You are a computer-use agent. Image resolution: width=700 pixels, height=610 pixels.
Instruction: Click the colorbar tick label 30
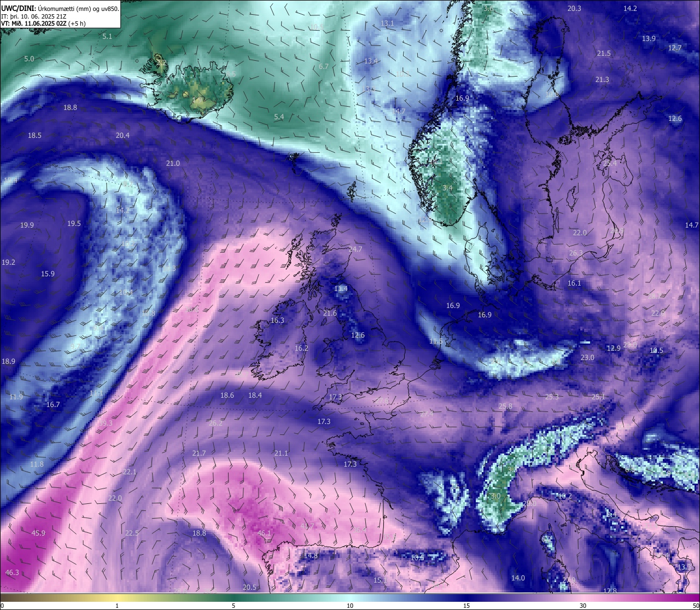coord(583,606)
